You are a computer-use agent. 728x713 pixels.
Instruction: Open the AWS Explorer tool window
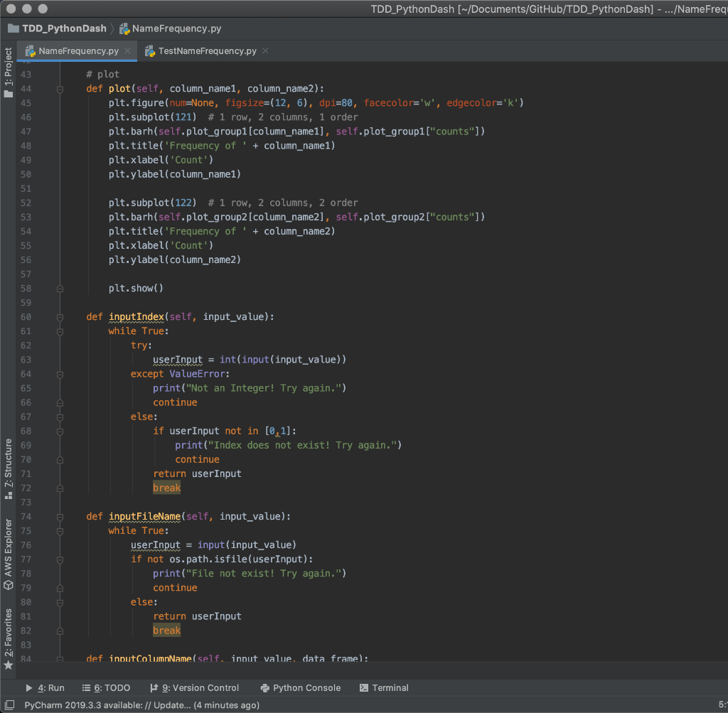9,554
